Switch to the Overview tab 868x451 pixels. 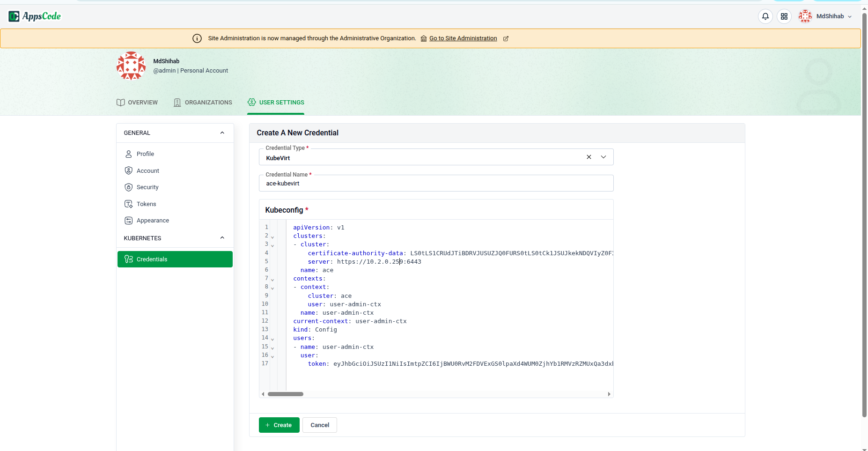[137, 103]
